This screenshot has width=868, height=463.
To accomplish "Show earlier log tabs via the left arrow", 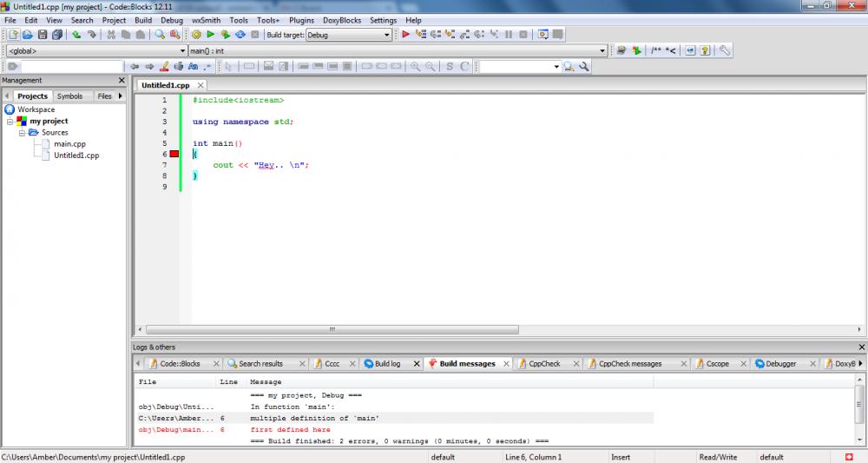I will [x=138, y=364].
